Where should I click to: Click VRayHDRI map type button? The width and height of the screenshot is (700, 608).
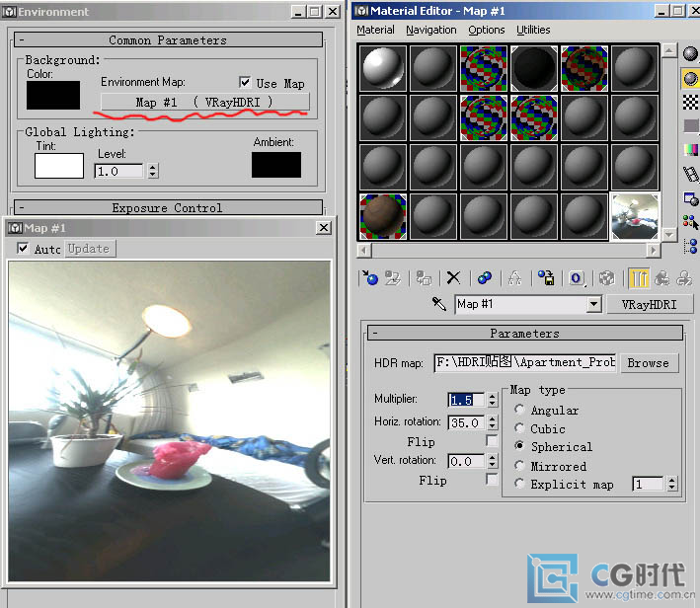649,304
